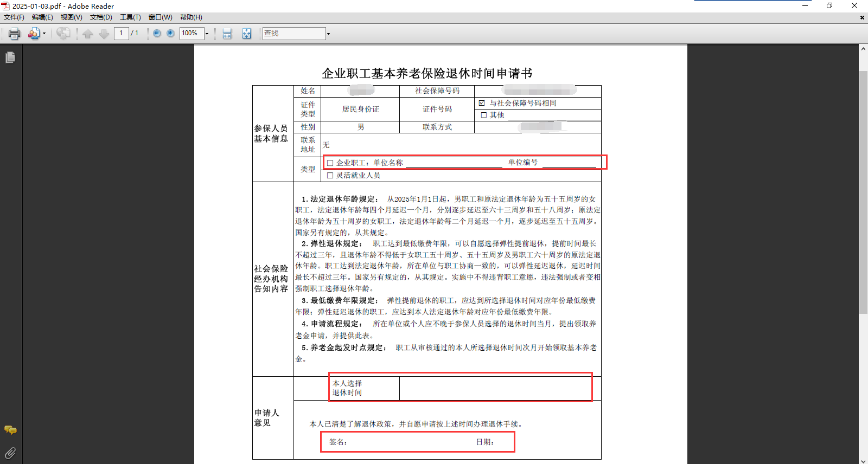The image size is (868, 464).
Task: Click the zoom out minus button
Action: (x=157, y=34)
